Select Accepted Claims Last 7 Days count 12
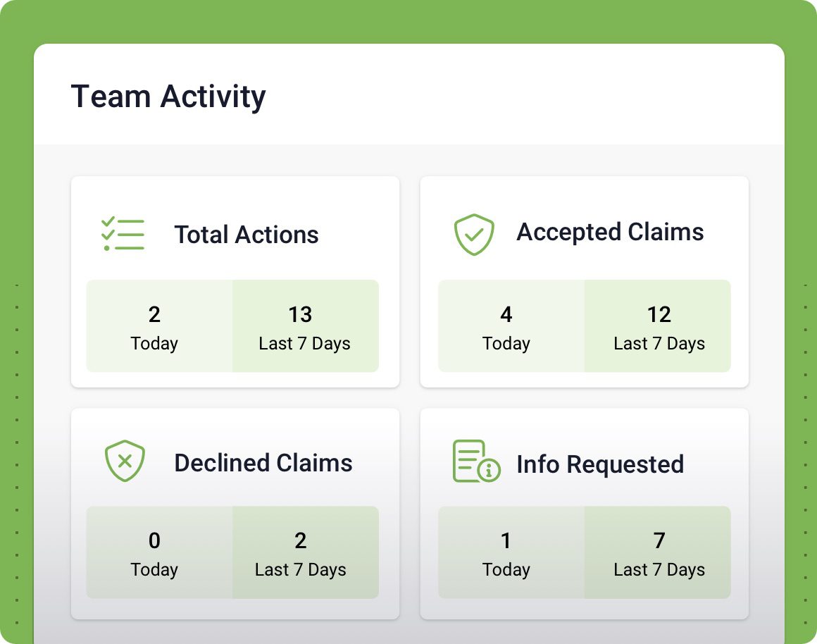817x644 pixels. (x=659, y=314)
